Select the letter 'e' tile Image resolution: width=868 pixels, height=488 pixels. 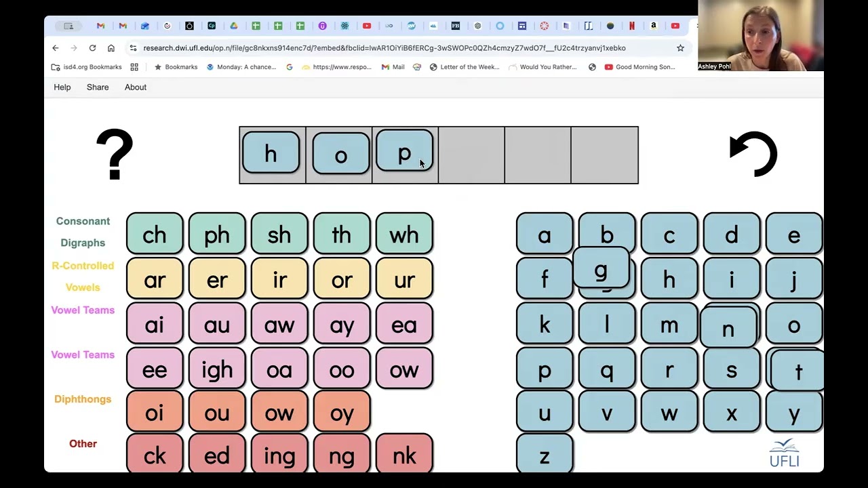point(794,235)
